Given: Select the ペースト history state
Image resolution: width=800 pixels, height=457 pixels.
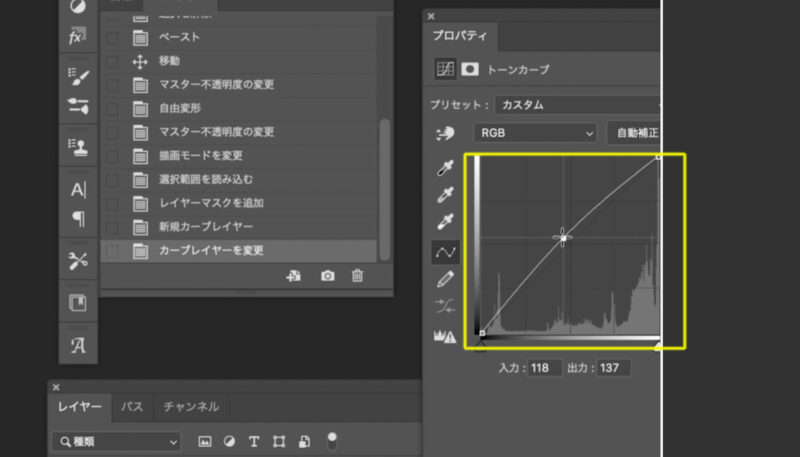Looking at the screenshot, I should (239, 38).
